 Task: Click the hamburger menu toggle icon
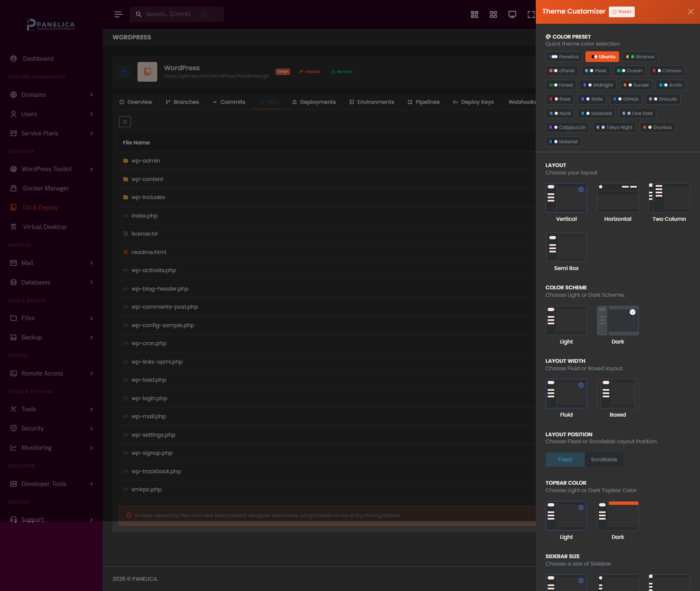click(118, 14)
